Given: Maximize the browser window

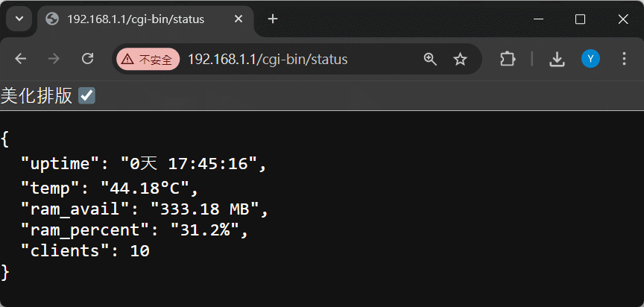Looking at the screenshot, I should tap(581, 19).
